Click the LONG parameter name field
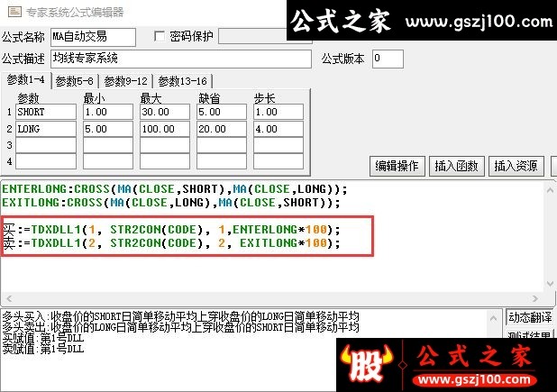The image size is (557, 392). click(x=46, y=129)
